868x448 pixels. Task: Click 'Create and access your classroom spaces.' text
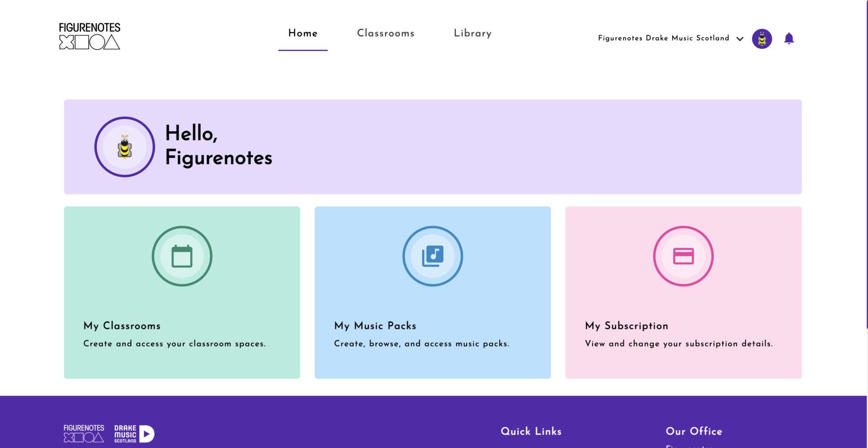point(175,344)
